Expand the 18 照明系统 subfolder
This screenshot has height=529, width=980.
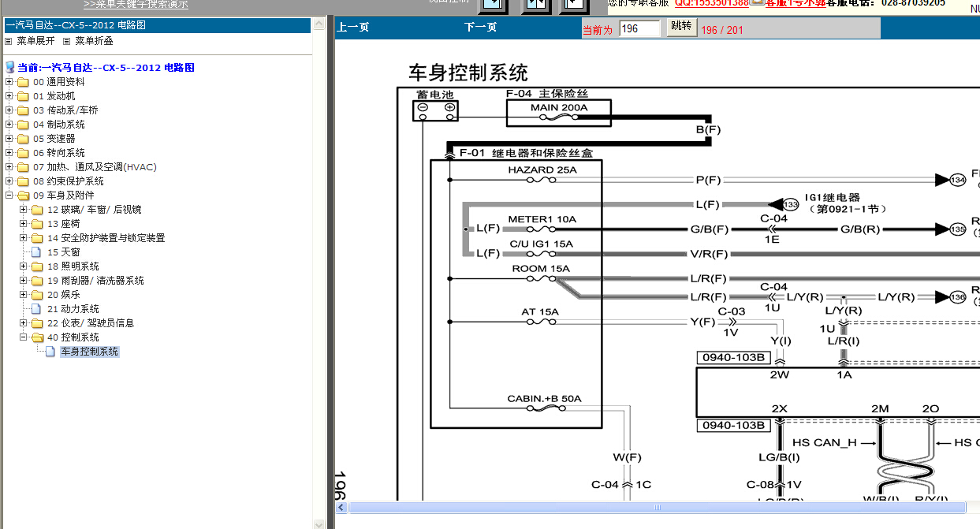tap(23, 266)
